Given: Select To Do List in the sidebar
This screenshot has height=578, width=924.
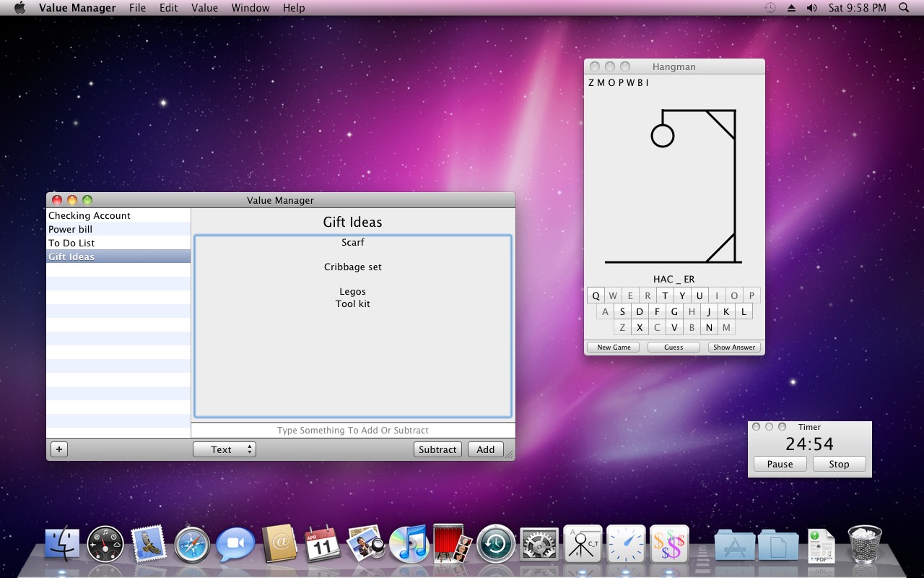Looking at the screenshot, I should pyautogui.click(x=71, y=243).
